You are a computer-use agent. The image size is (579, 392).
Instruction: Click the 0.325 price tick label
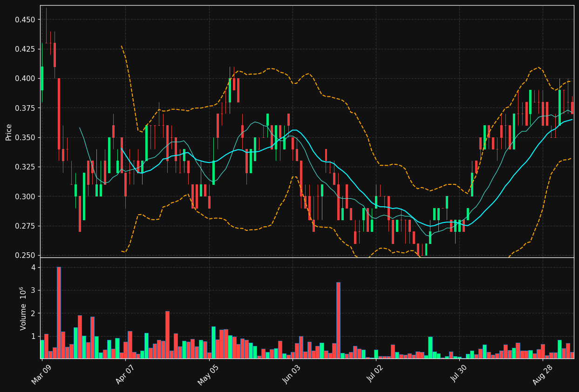24,167
